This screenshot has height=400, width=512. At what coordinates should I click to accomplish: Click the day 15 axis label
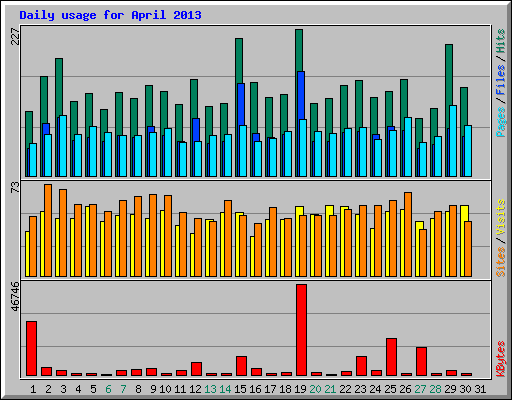240,389
